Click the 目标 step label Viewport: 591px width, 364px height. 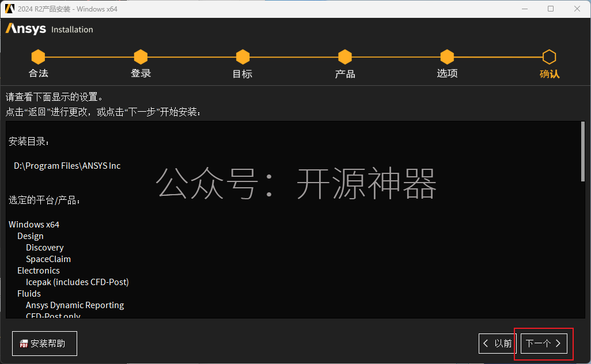point(243,74)
